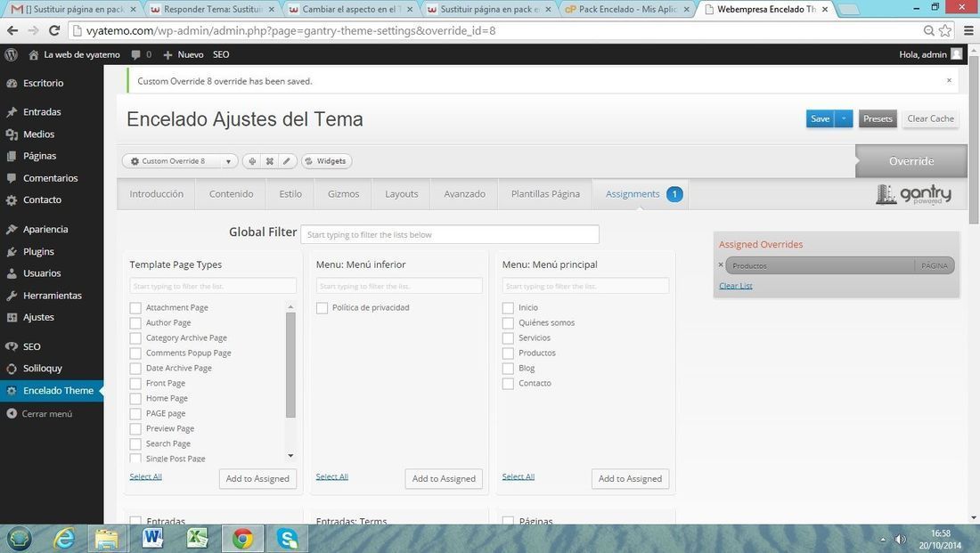Switch to Introducción tab
Image resolution: width=980 pixels, height=553 pixels.
coord(156,194)
